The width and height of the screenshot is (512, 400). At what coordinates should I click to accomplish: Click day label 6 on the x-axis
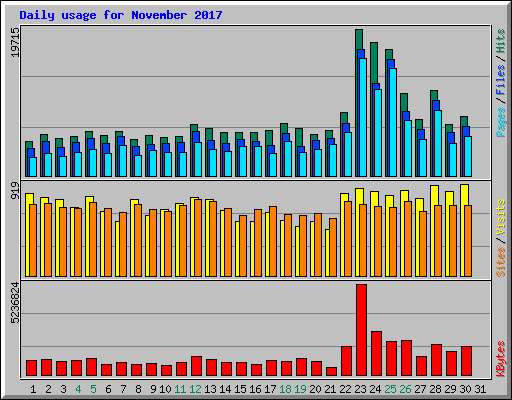(x=108, y=389)
